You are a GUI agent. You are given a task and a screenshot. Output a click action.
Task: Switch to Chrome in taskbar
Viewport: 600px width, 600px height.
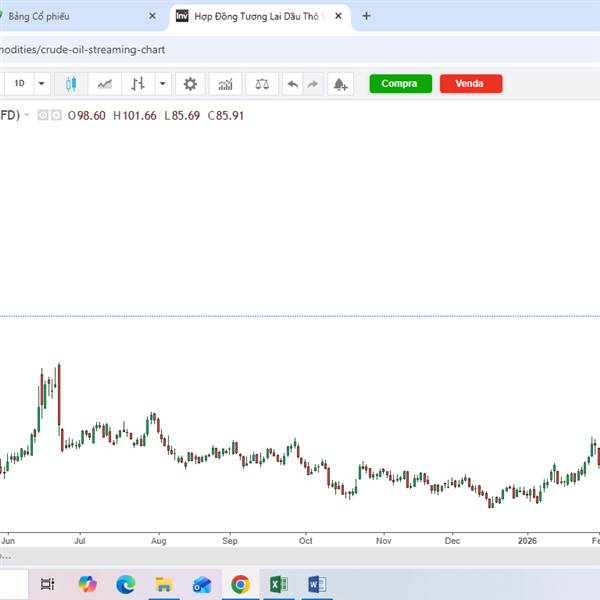[x=240, y=584]
